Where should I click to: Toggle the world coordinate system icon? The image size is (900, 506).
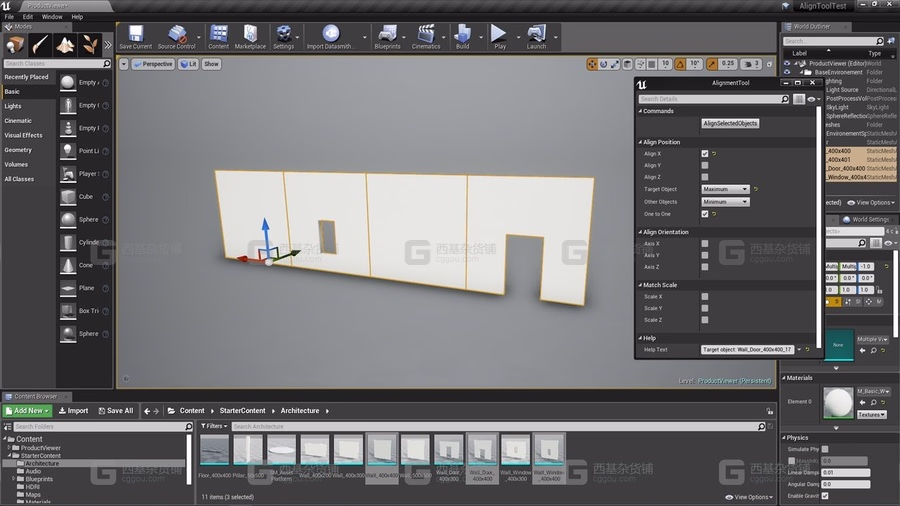(x=627, y=64)
